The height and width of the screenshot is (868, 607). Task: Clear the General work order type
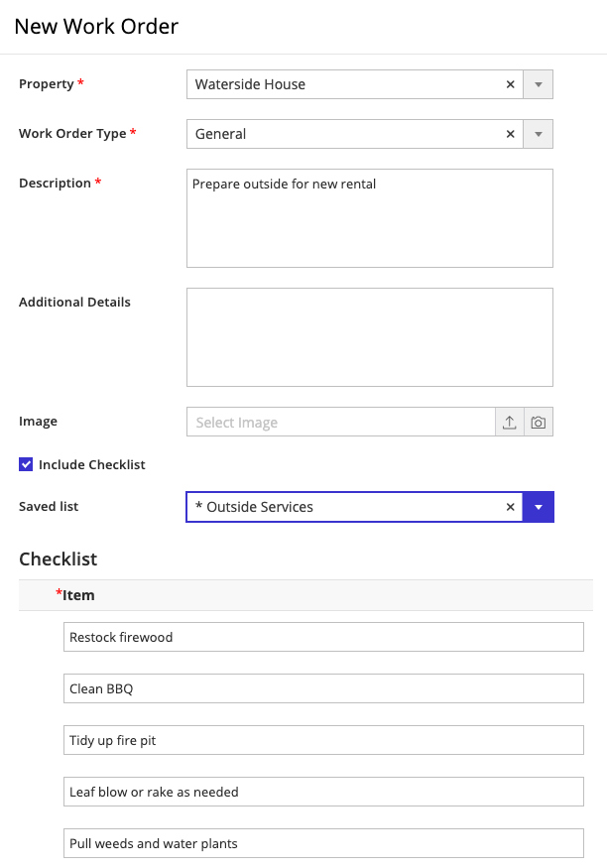511,134
